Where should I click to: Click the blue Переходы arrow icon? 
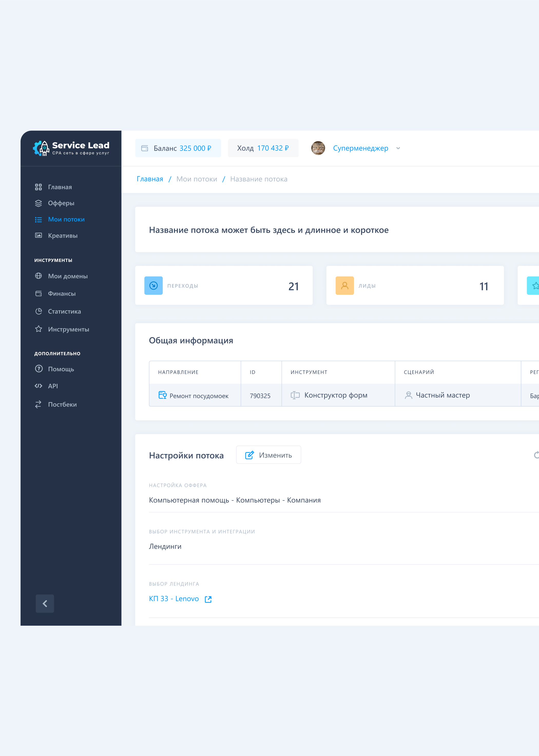(x=153, y=285)
